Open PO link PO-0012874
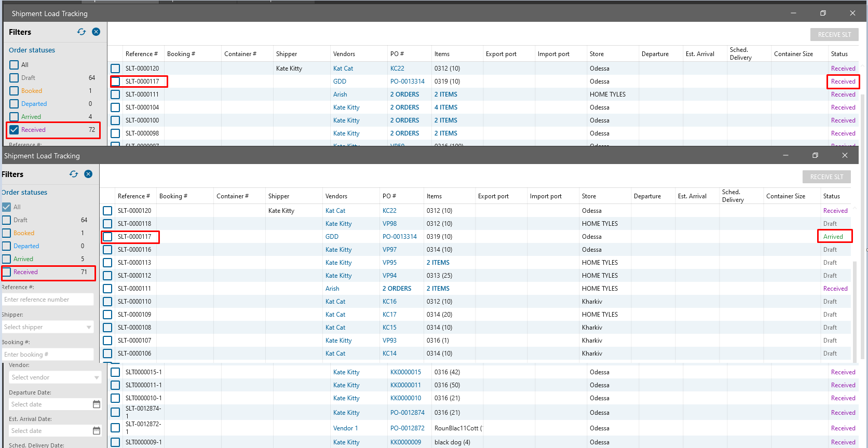This screenshot has width=868, height=448. tap(408, 413)
